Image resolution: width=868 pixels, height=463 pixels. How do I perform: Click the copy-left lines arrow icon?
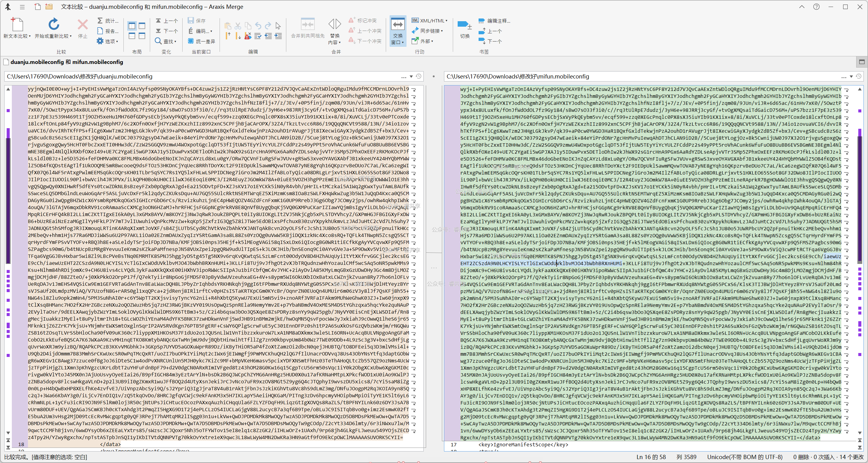pos(268,36)
